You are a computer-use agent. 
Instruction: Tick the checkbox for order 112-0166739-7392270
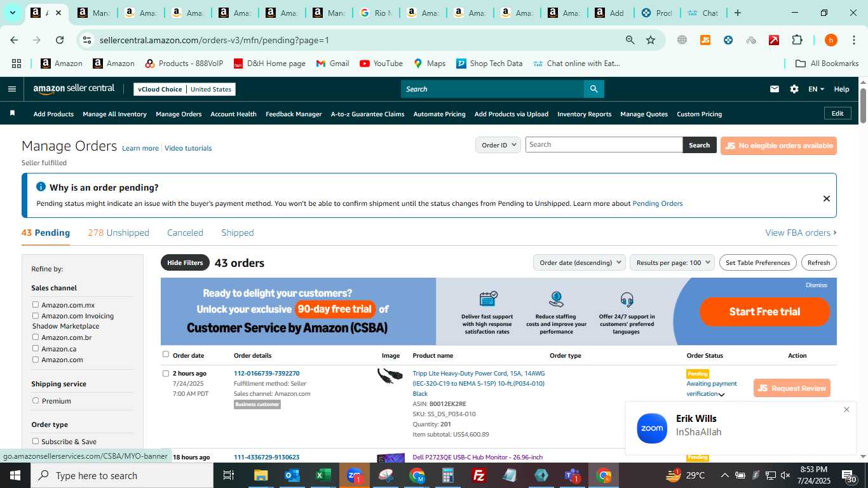tap(166, 374)
